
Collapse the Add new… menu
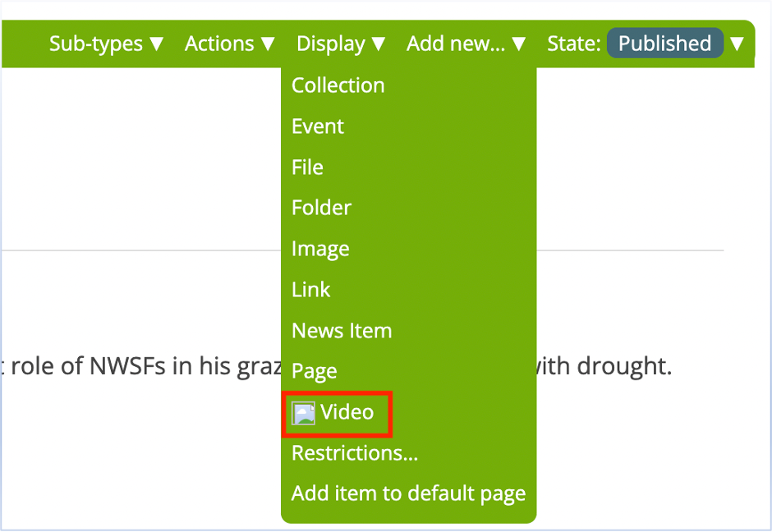pos(466,44)
